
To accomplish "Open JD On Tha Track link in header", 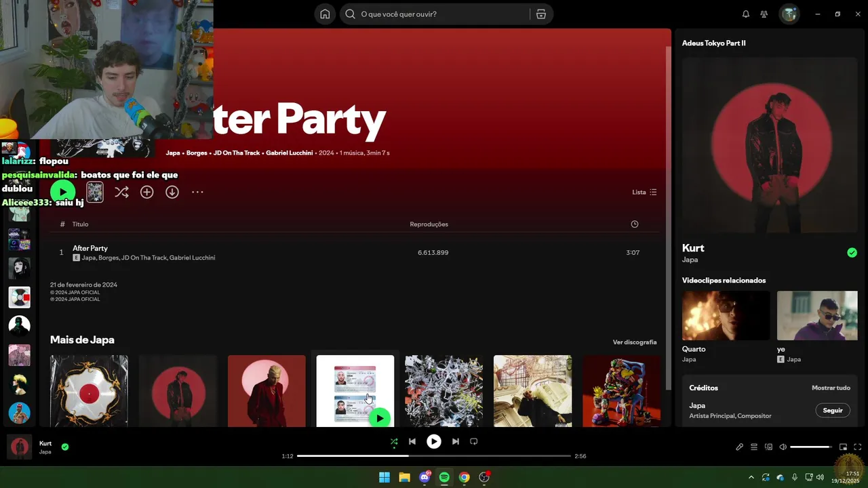I will pyautogui.click(x=237, y=153).
